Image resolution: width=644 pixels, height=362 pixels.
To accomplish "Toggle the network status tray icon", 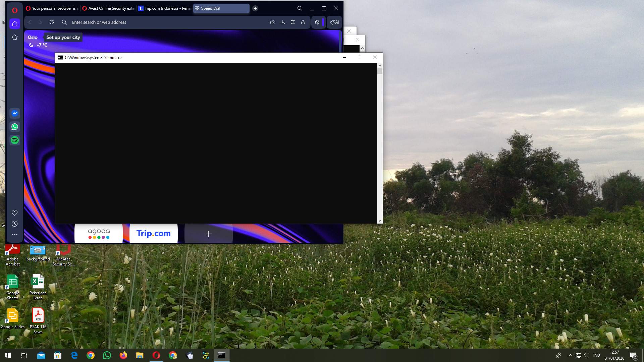I will pyautogui.click(x=578, y=355).
